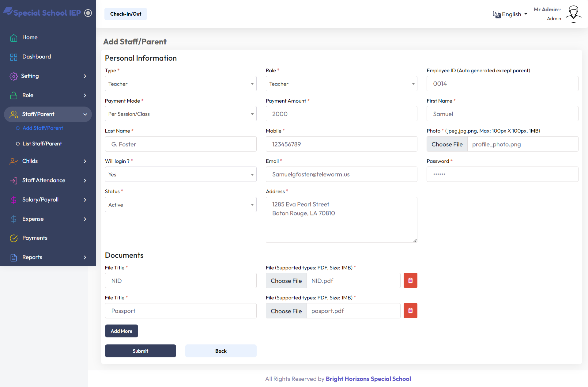Click the Payment Amount input field
This screenshot has width=588, height=387.
click(341, 114)
